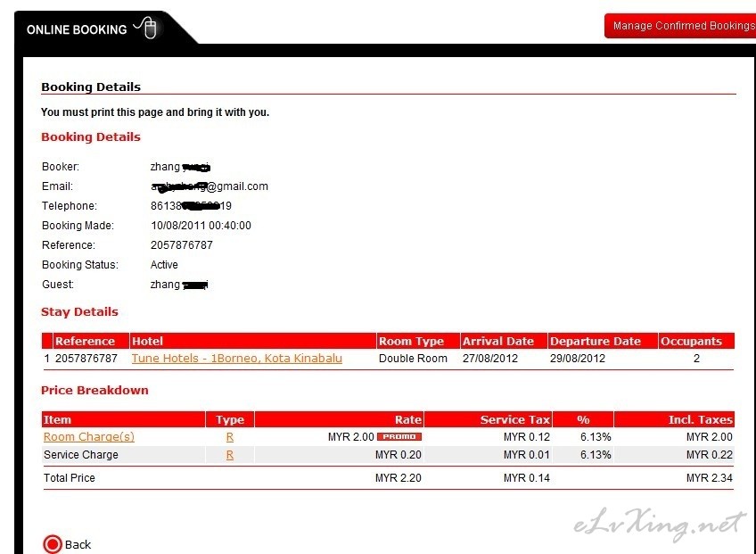Click the Service Charge item label
This screenshot has height=554, width=756.
81,455
